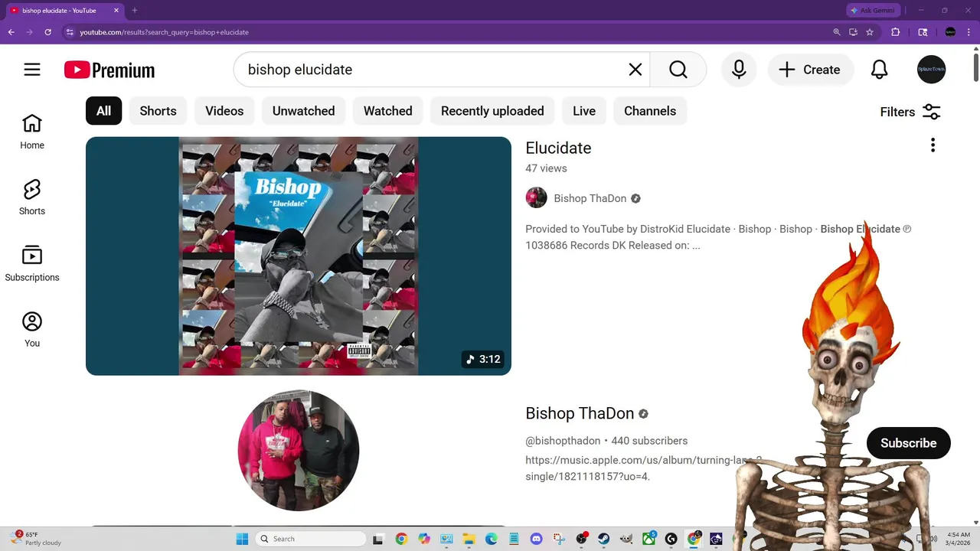Open the Windows Start menu
The width and height of the screenshot is (980, 551).
(x=242, y=539)
